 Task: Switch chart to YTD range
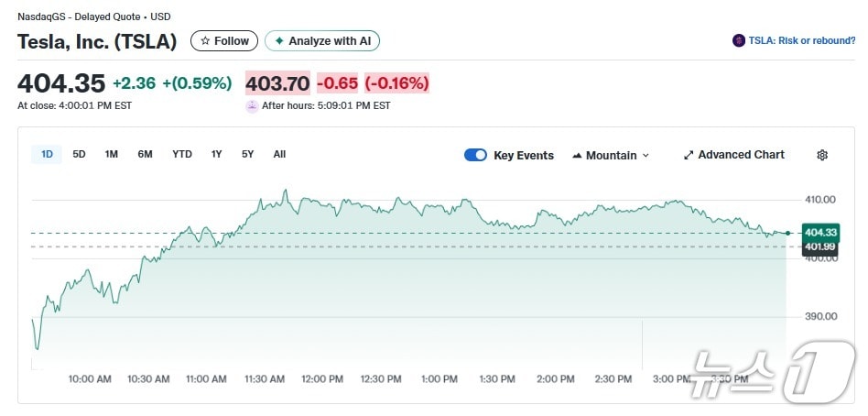[x=182, y=154]
